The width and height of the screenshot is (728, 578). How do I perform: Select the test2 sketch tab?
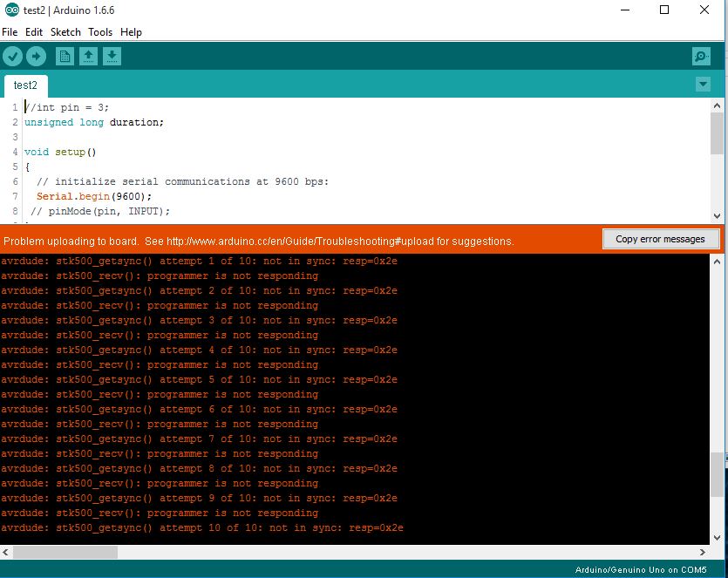click(25, 86)
